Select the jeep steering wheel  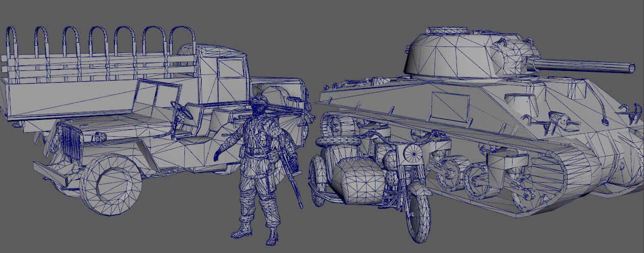180,111
